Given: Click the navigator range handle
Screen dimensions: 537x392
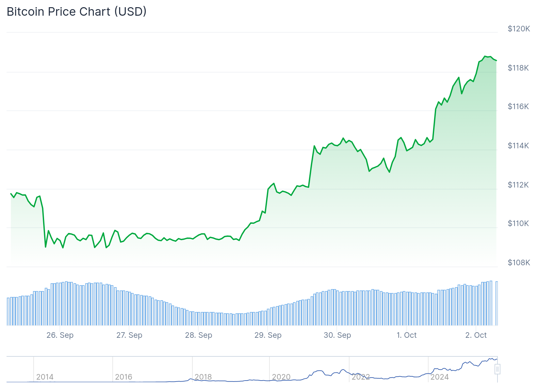Looking at the screenshot, I should (497, 369).
